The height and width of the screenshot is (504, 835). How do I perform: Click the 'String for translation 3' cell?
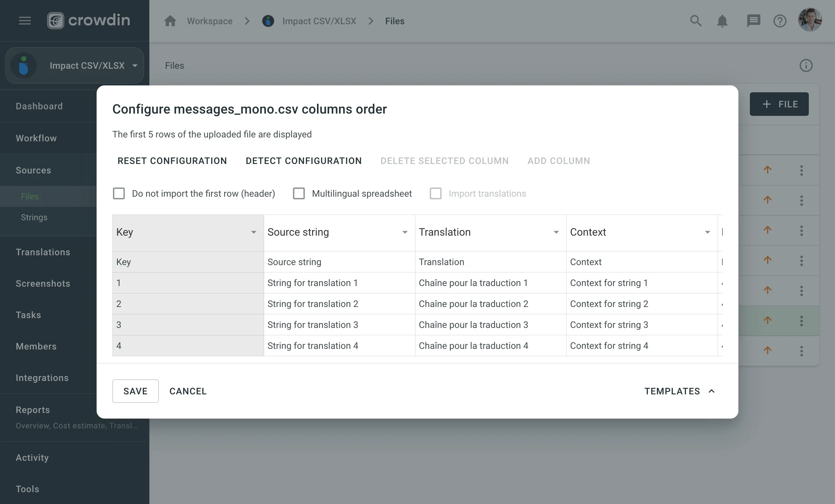(x=339, y=325)
